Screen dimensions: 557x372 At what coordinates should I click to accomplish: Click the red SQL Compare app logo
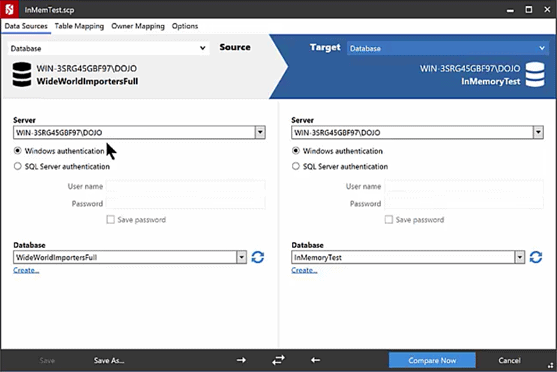(x=10, y=9)
